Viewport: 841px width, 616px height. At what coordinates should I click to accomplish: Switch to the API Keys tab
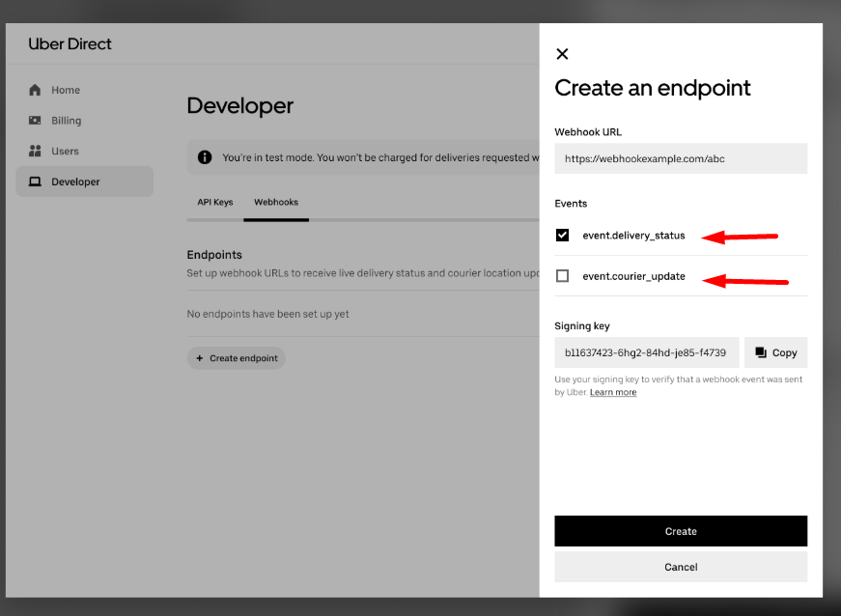click(215, 202)
